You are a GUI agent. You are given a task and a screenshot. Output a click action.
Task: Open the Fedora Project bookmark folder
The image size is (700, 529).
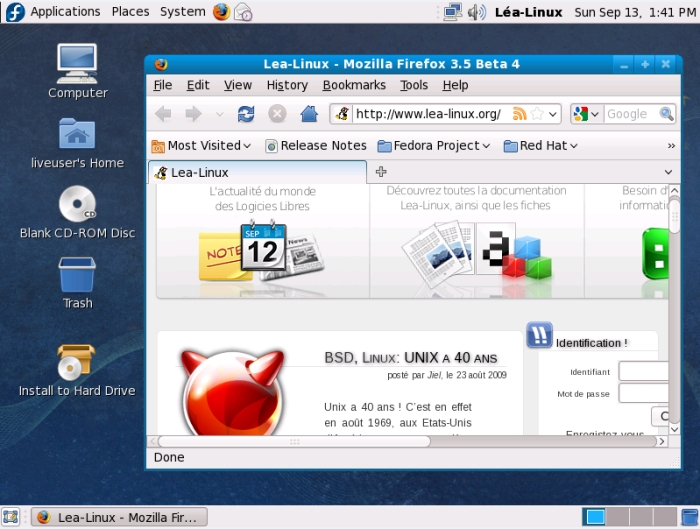point(434,145)
